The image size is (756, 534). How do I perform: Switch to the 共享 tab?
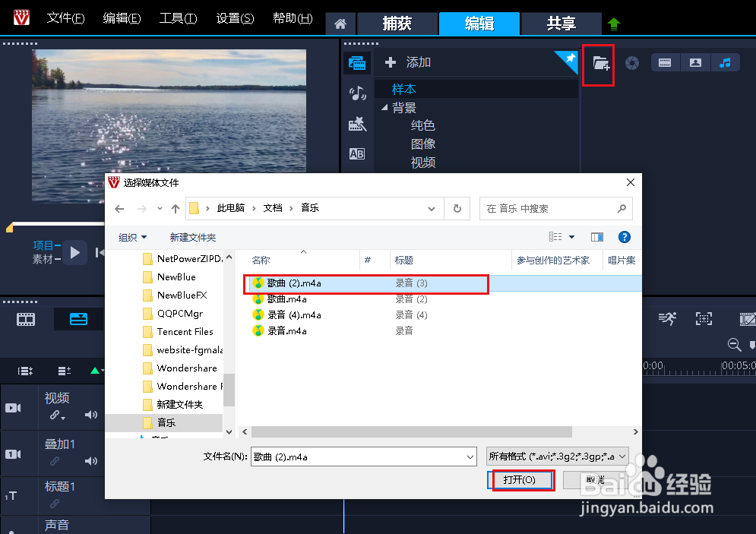coord(561,23)
